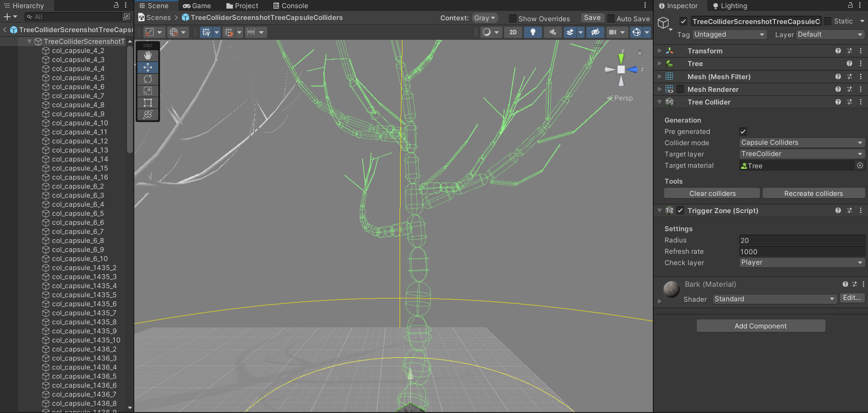The image size is (868, 413).
Task: Toggle 2D view mode
Action: click(513, 32)
